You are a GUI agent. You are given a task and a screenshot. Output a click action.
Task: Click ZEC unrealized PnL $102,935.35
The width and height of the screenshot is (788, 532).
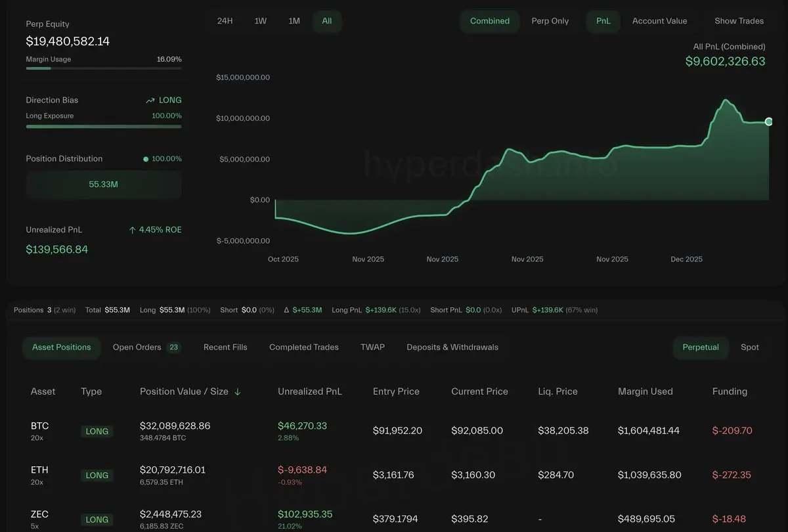(x=305, y=514)
